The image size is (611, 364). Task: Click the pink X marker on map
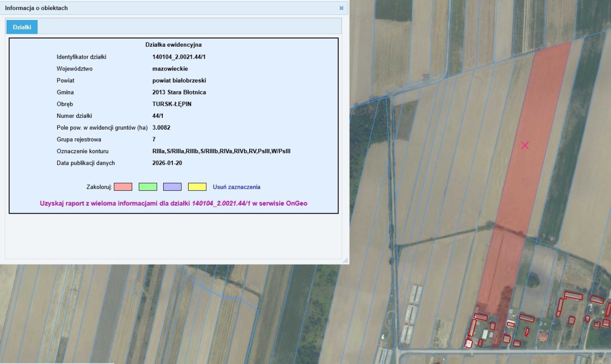point(525,146)
